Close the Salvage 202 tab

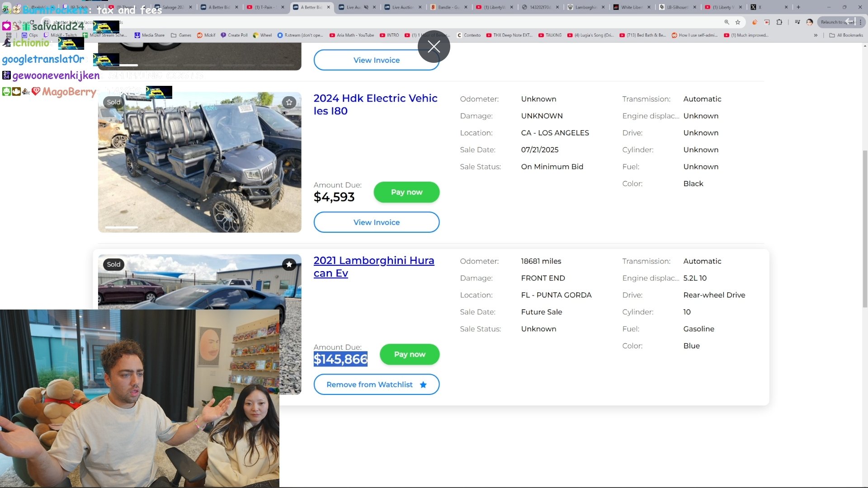[190, 7]
